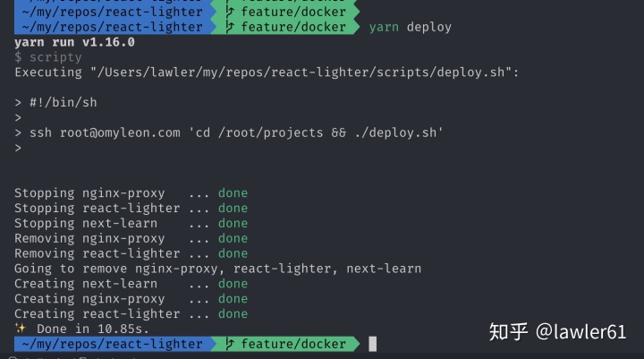
Task: Click the '$ scripty' line
Action: (48, 57)
